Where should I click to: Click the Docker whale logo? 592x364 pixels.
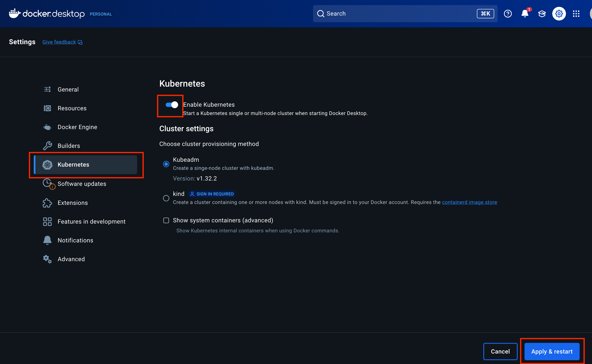coord(15,13)
